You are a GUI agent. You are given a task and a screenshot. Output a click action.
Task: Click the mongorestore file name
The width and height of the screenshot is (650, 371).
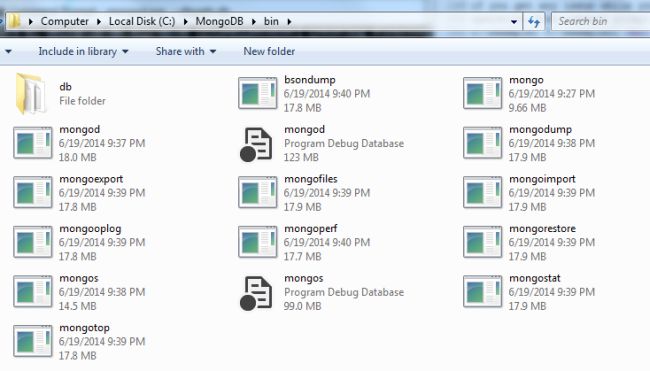pos(542,229)
